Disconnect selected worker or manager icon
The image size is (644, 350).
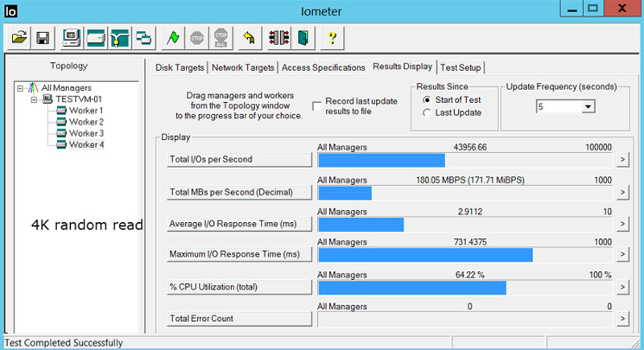tap(279, 38)
